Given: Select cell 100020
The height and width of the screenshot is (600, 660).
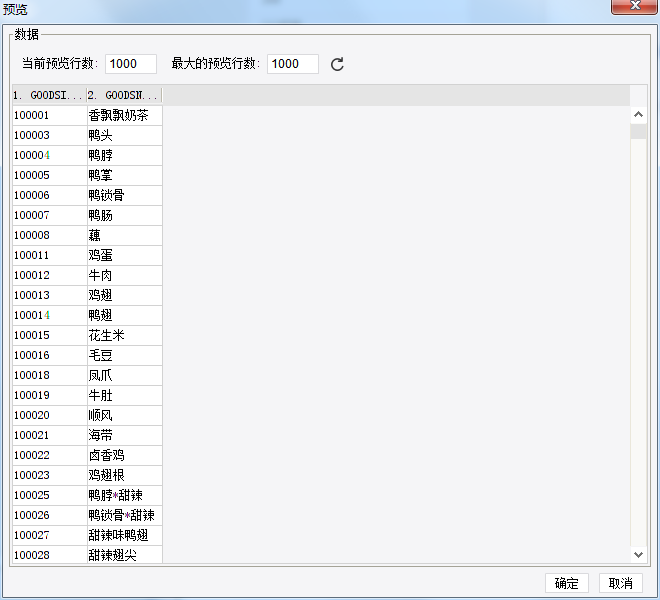Looking at the screenshot, I should (50, 415).
